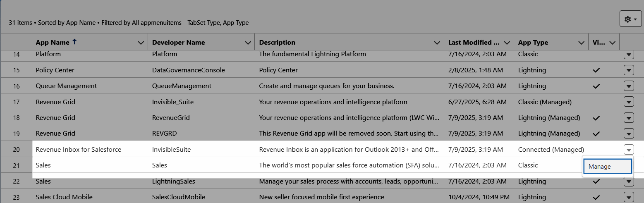Click the QueueManagement developer name cell
Screen dimensions: 644x203
pos(182,86)
